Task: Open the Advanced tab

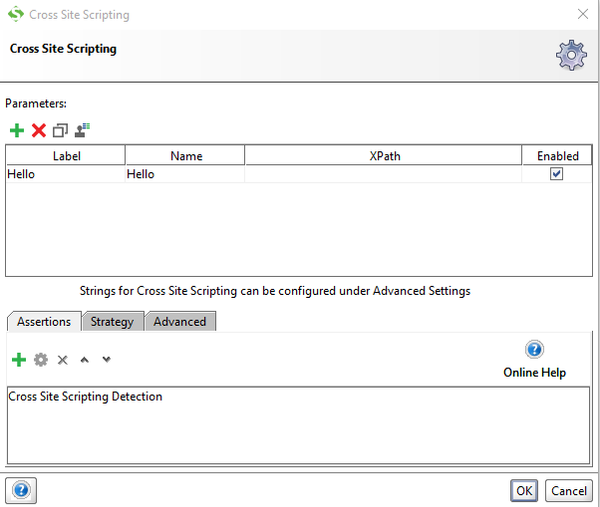Action: click(x=180, y=322)
